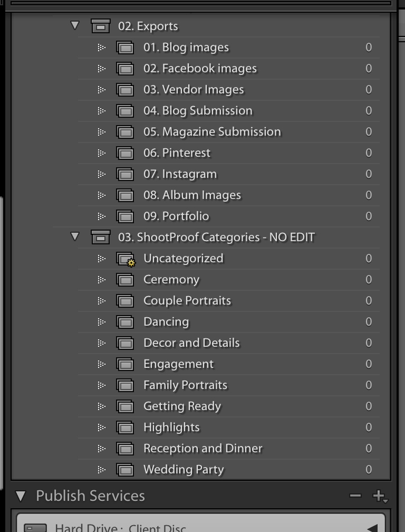Select the 03. Vendor Images collection
This screenshot has height=532, width=405.
coord(228,90)
